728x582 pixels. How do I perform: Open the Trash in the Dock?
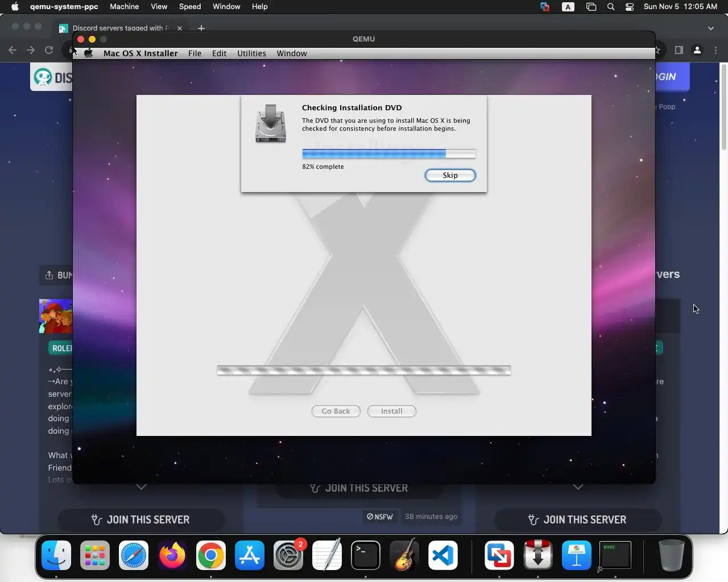(x=672, y=555)
